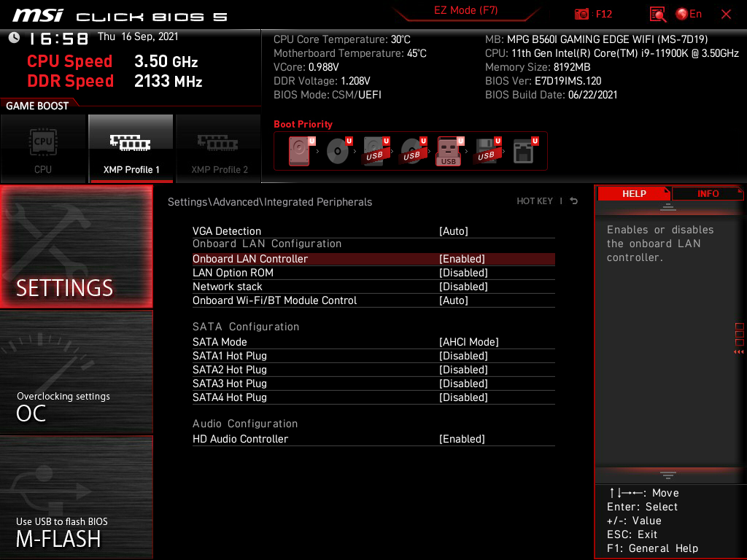Screen dimensions: 747x560
Task: Open the OC overclocking settings section
Action: click(76, 373)
